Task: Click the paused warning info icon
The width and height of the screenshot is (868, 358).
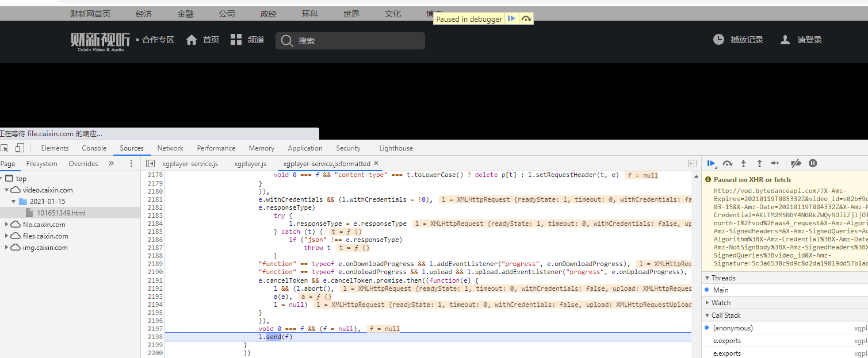Action: [x=709, y=180]
